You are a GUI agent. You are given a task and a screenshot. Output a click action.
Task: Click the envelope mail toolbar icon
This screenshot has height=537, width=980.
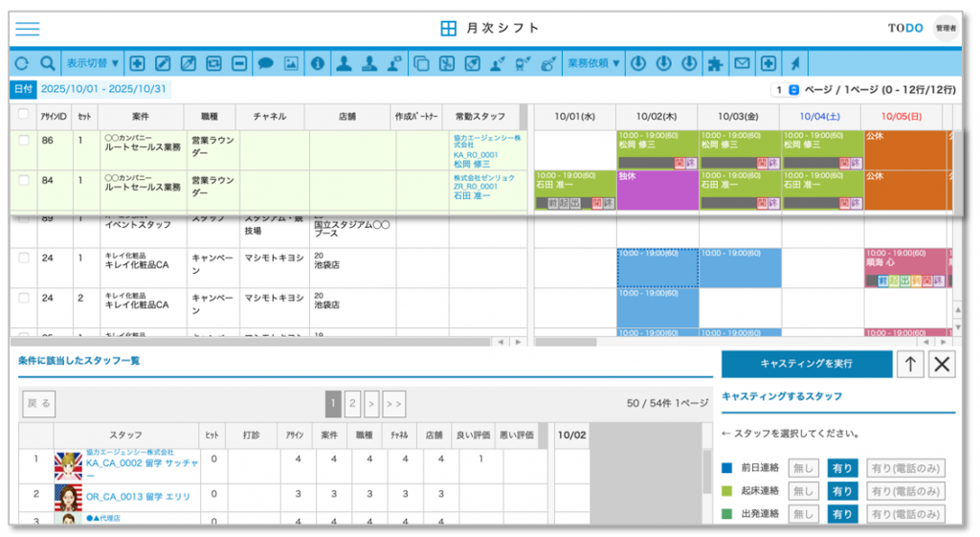[741, 63]
